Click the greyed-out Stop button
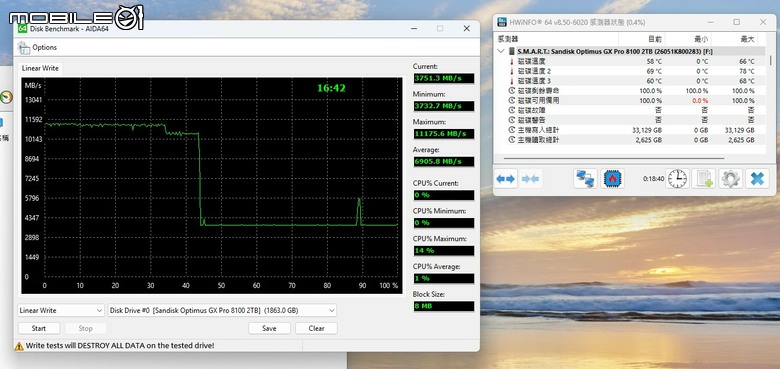 pos(86,328)
